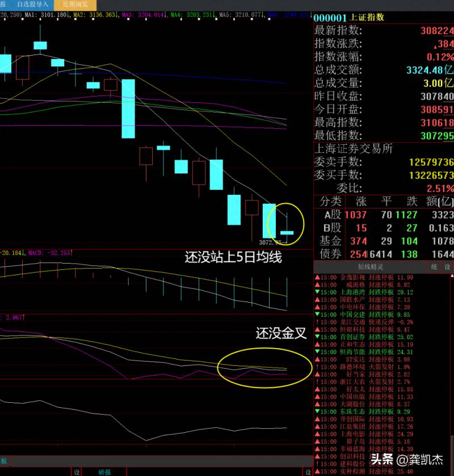Image resolution: width=454 pixels, height=476 pixels.
Task: Click the scroll-up arrow of the alert list
Action: (452, 276)
